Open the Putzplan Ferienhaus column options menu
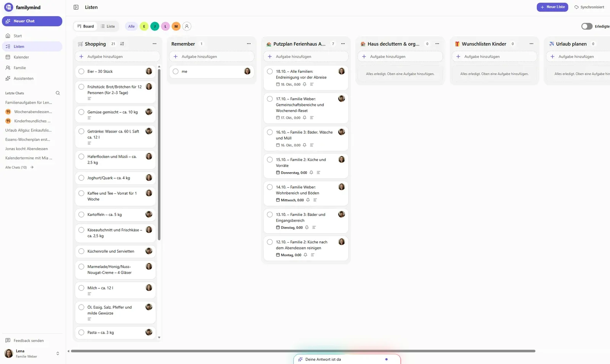 pyautogui.click(x=343, y=44)
